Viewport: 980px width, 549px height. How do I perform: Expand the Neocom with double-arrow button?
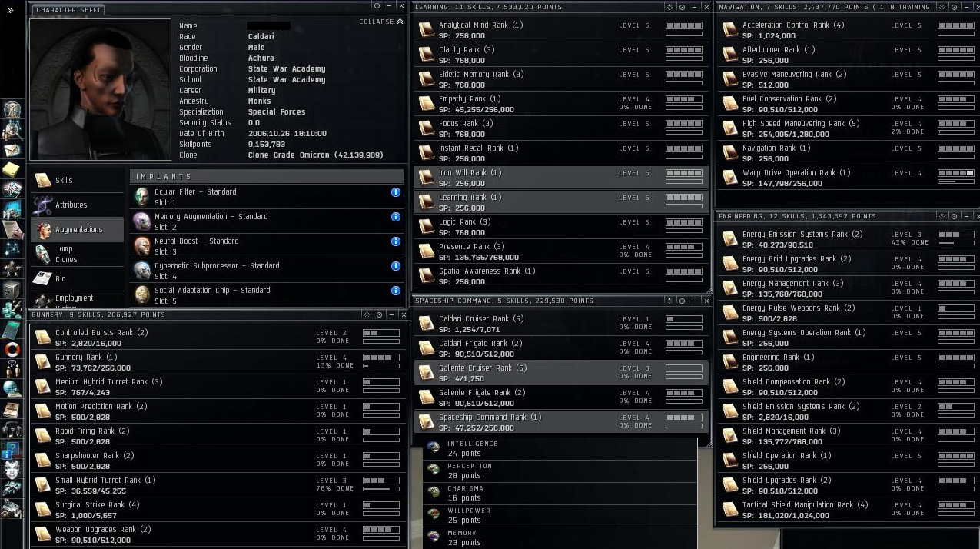pos(11,11)
